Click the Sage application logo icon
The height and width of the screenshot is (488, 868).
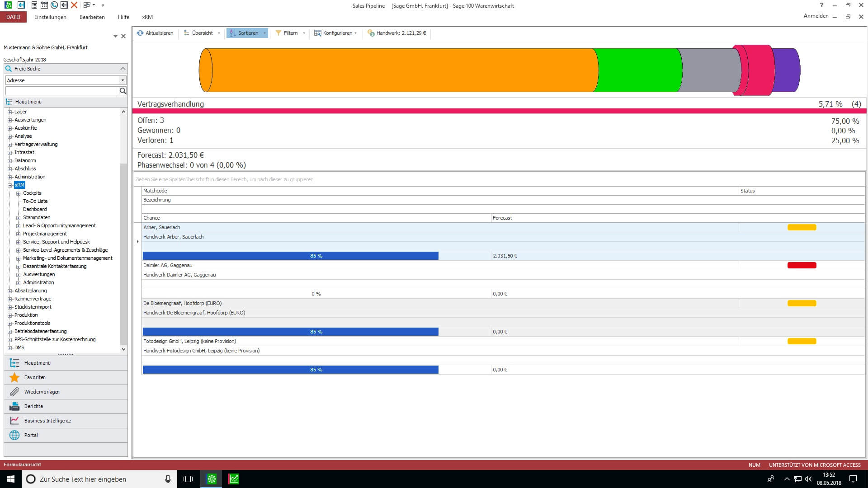(8, 5)
